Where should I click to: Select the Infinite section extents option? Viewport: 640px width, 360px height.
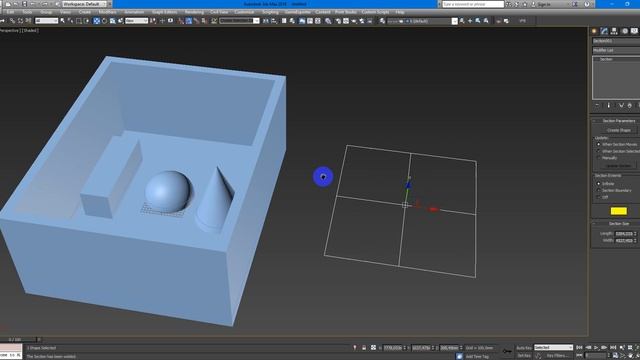599,184
